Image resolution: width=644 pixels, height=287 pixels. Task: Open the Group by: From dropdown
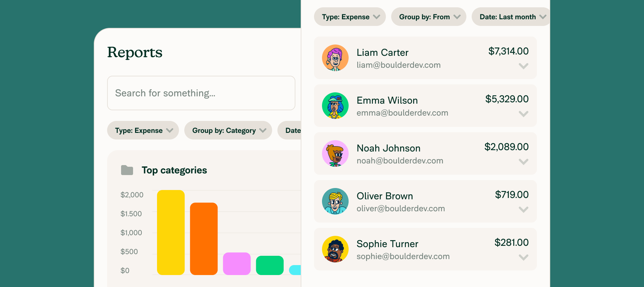coord(429,17)
